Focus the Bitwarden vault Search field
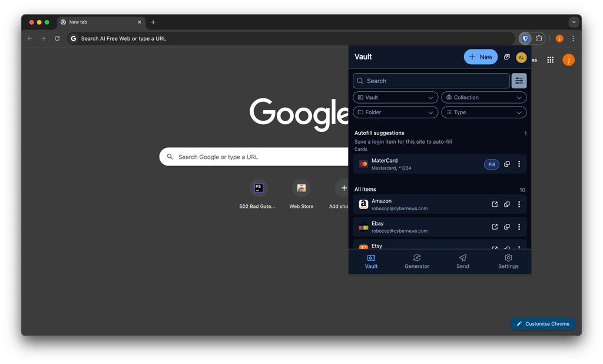The image size is (603, 364). pyautogui.click(x=431, y=81)
